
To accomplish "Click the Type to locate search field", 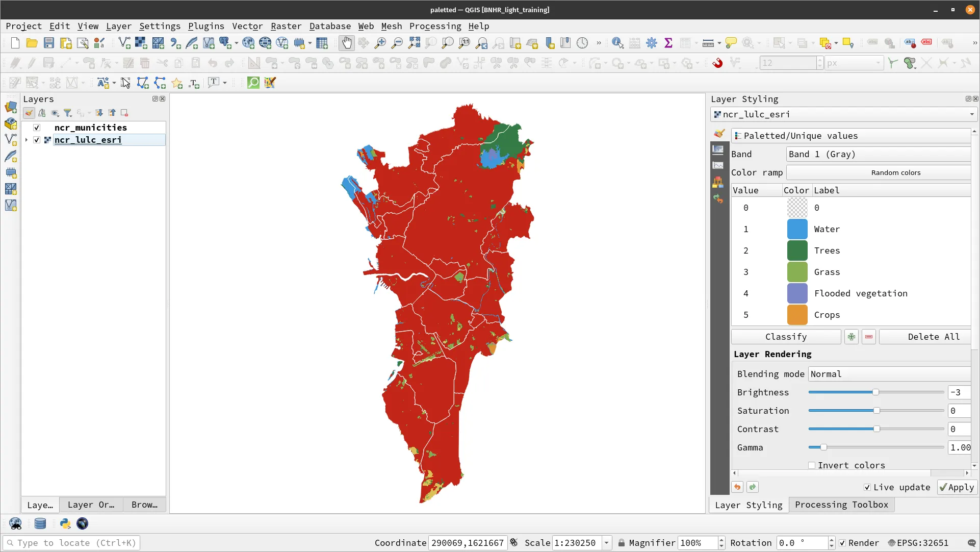I will pyautogui.click(x=71, y=542).
